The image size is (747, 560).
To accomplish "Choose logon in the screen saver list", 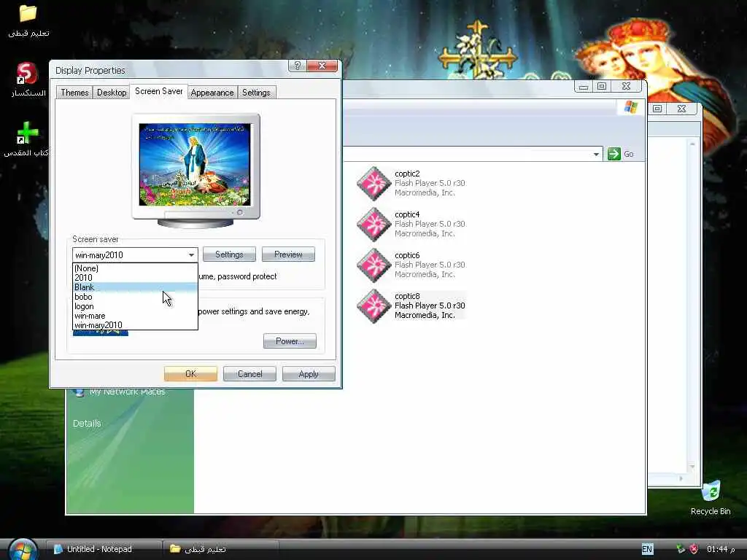I will [135, 306].
